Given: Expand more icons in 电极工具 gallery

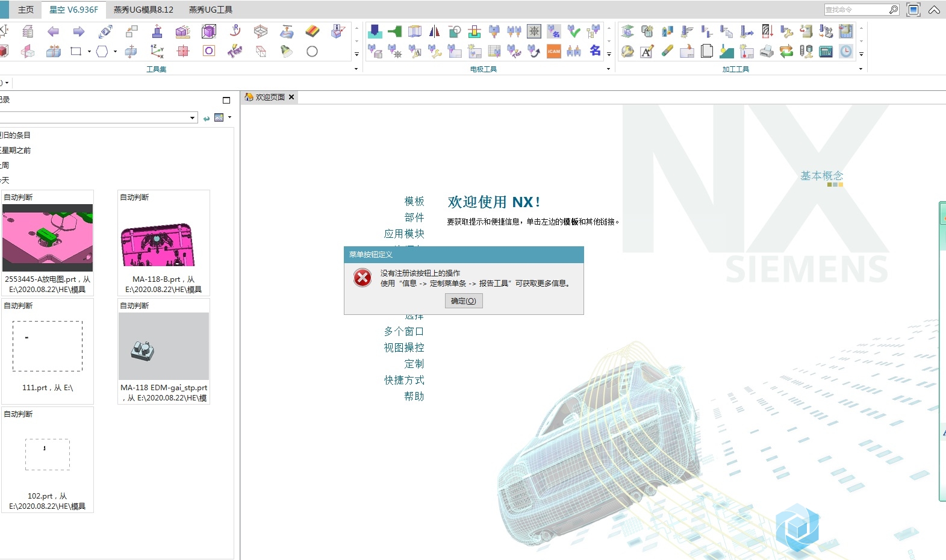Looking at the screenshot, I should [x=609, y=54].
